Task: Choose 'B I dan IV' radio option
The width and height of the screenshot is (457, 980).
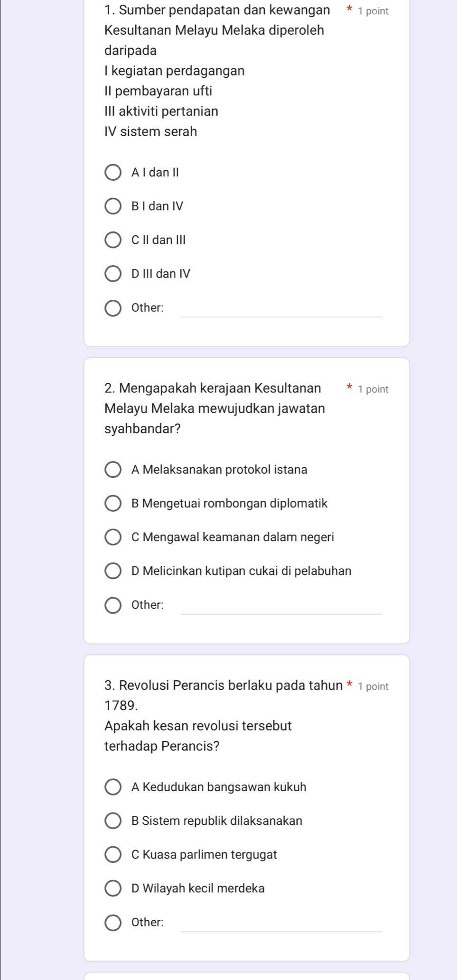Action: point(113,206)
